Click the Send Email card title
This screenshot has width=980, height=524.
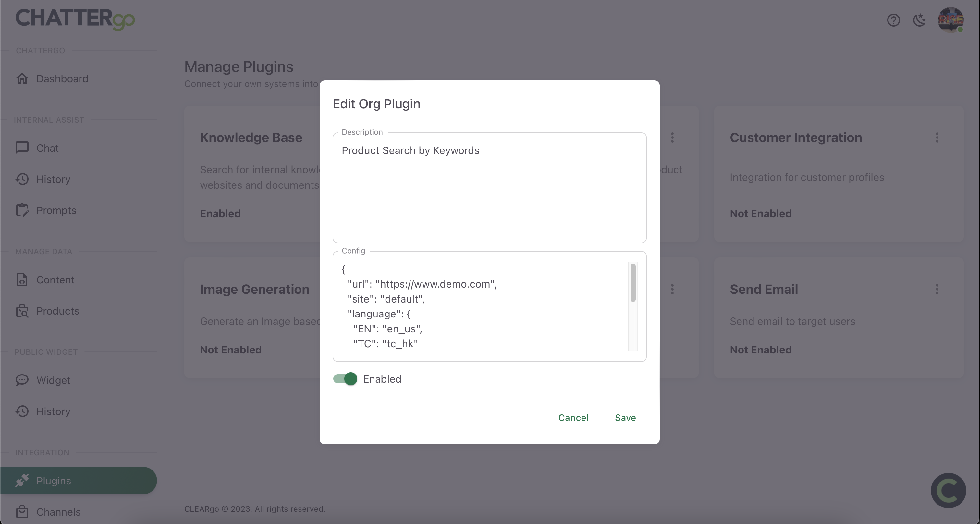[x=764, y=289]
